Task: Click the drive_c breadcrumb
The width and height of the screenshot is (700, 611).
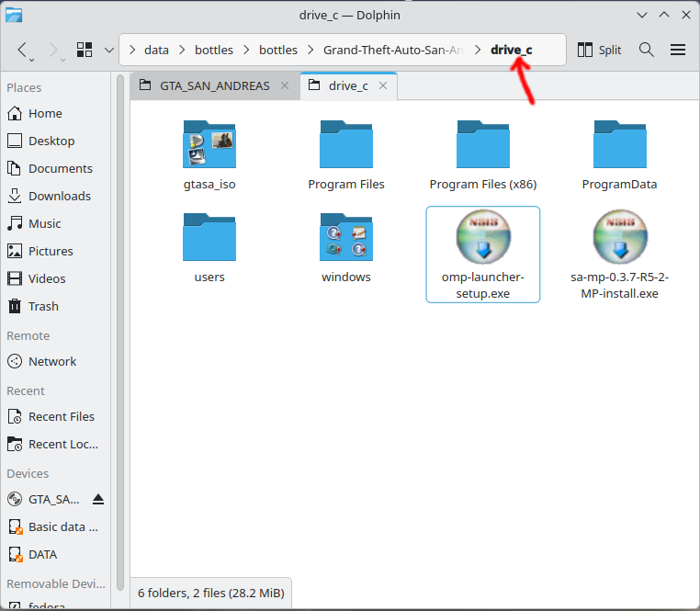Action: coord(511,50)
